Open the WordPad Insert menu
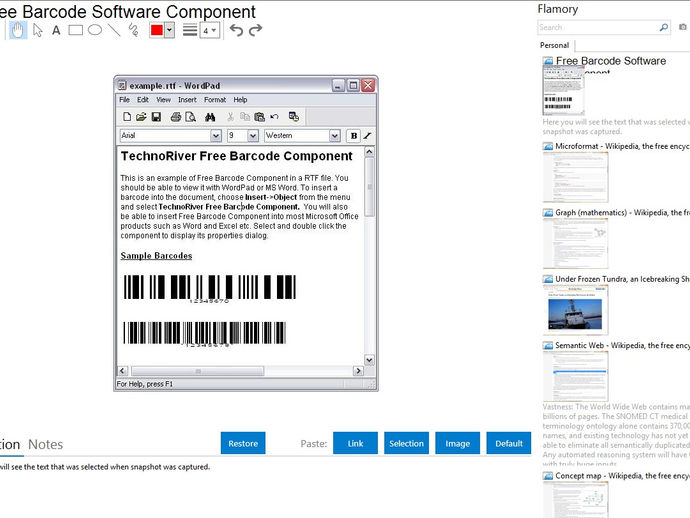 pyautogui.click(x=187, y=100)
